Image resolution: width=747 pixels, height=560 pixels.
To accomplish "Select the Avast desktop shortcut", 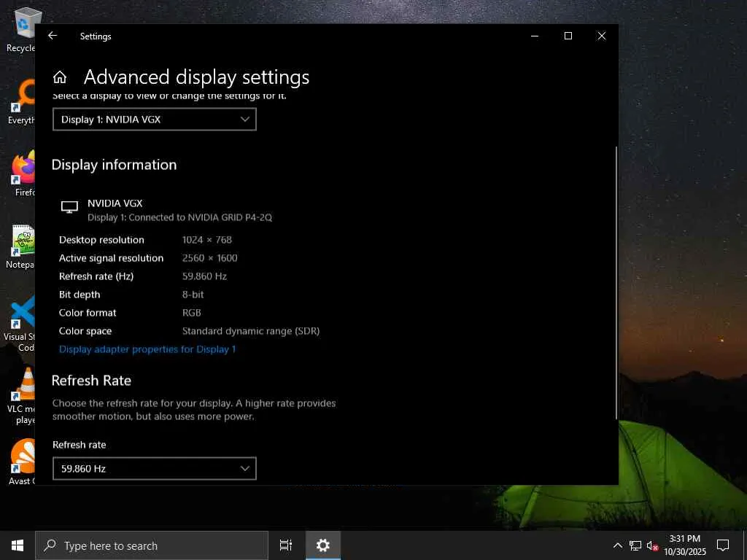I will coord(21,462).
